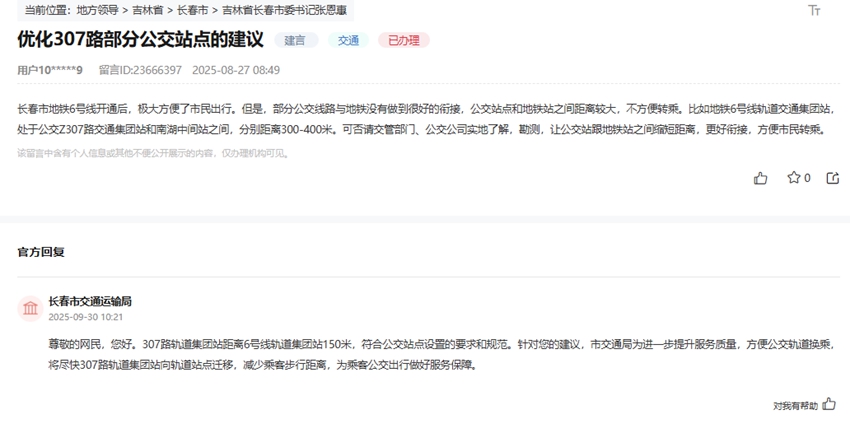This screenshot has height=433, width=850.
Task: Click the username 用户10*****9
Action: tap(50, 70)
